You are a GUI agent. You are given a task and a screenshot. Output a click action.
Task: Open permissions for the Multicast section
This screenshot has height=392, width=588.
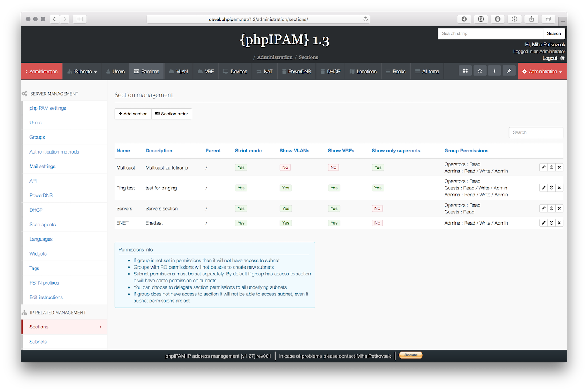[551, 167]
